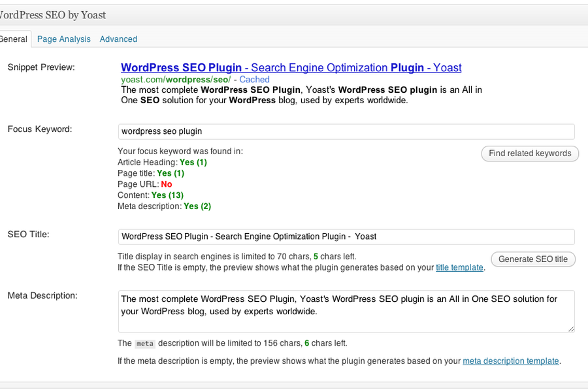Click the Focus Keyword label
The height and width of the screenshot is (392, 588).
click(x=40, y=129)
